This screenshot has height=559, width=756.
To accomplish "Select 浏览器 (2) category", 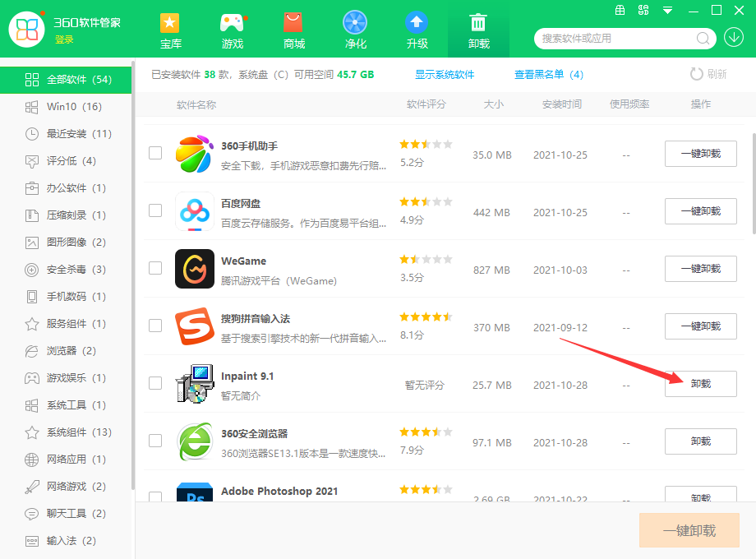I will 66,351.
